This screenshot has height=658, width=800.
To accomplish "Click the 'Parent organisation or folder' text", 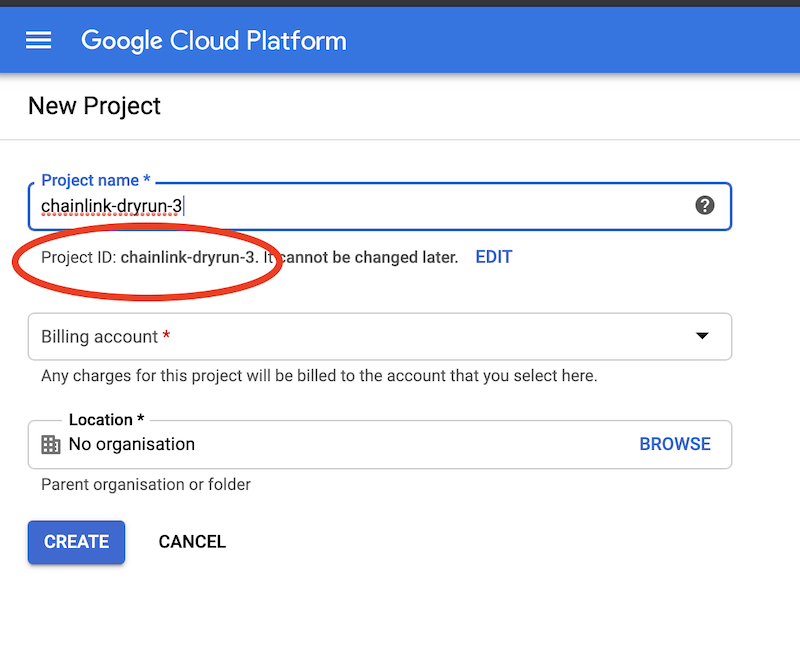I will coord(146,485).
